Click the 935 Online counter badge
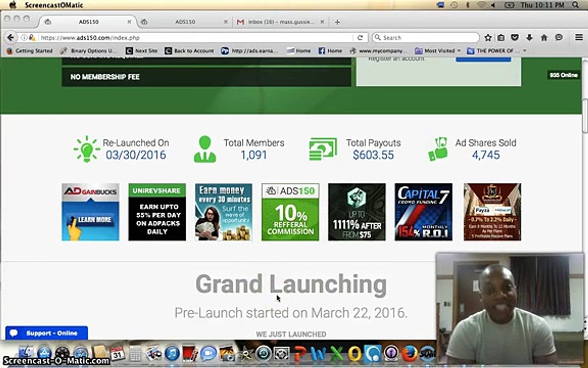The image size is (588, 368). 563,75
